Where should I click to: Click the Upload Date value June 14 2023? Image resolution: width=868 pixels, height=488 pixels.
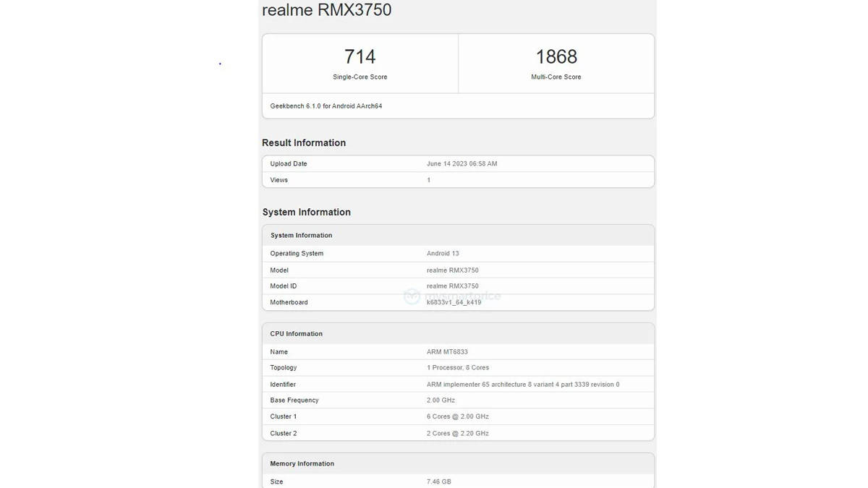point(461,164)
